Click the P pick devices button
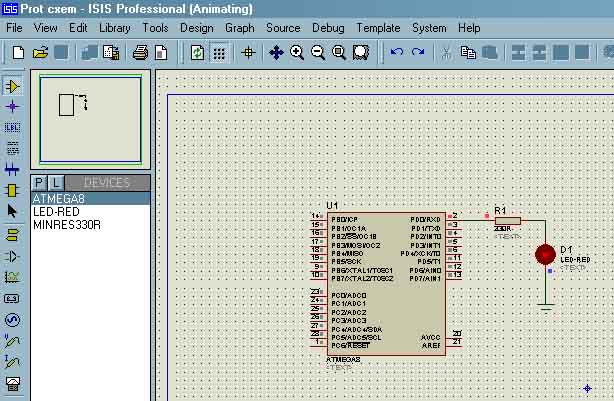The width and height of the screenshot is (614, 401). point(39,182)
